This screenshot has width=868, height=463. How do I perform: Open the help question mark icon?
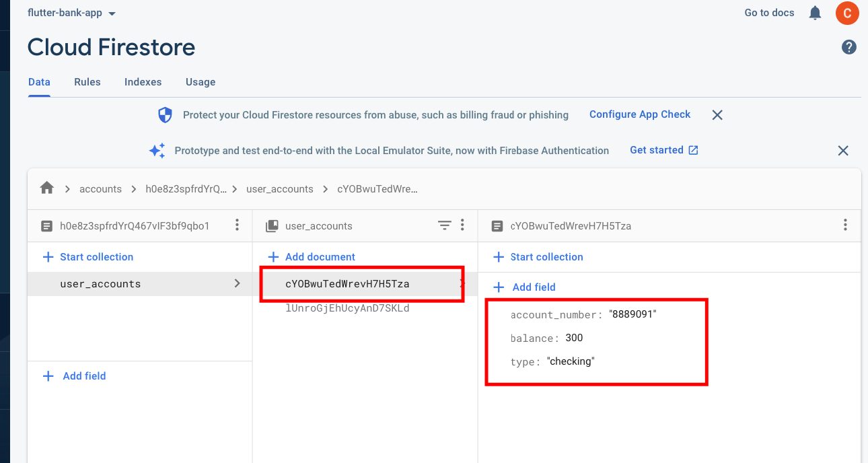pyautogui.click(x=849, y=47)
